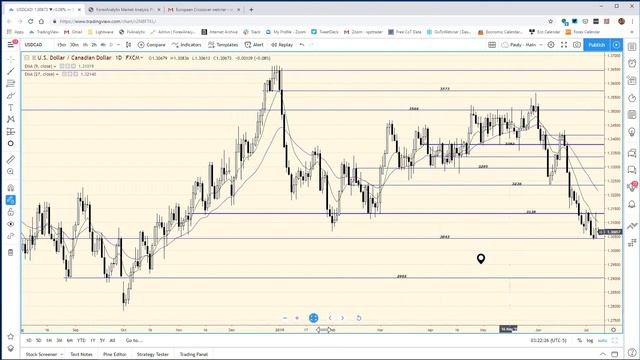Toggle percent scale on price axis
The width and height of the screenshot is (640, 360).
point(580,340)
